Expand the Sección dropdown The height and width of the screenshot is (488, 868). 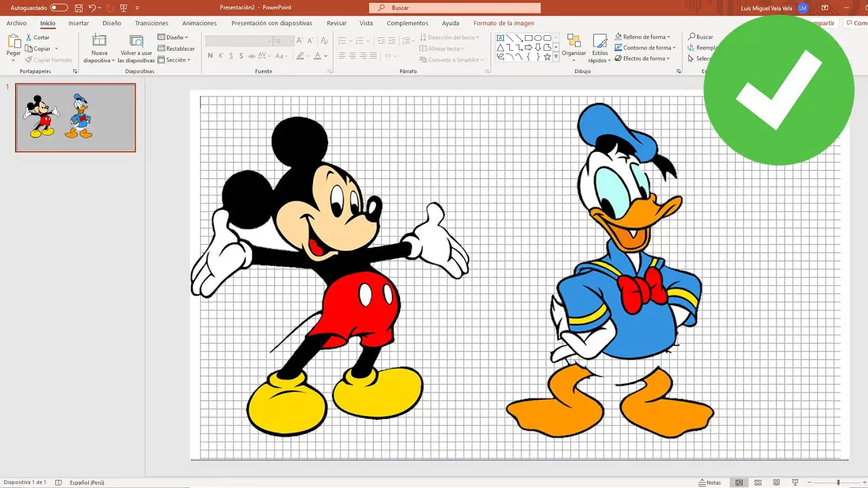click(174, 60)
